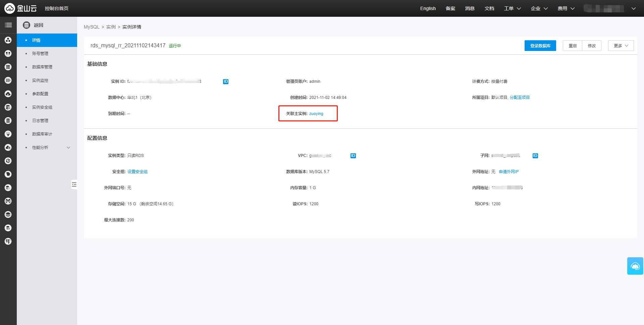Viewport: 644px width, 325px height.
Task: Open the floating customer support icon
Action: [x=635, y=266]
